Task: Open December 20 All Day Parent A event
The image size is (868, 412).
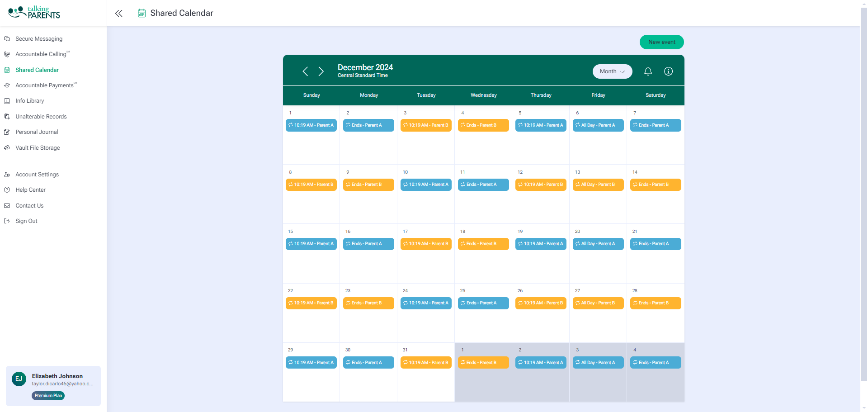Action: [598, 244]
